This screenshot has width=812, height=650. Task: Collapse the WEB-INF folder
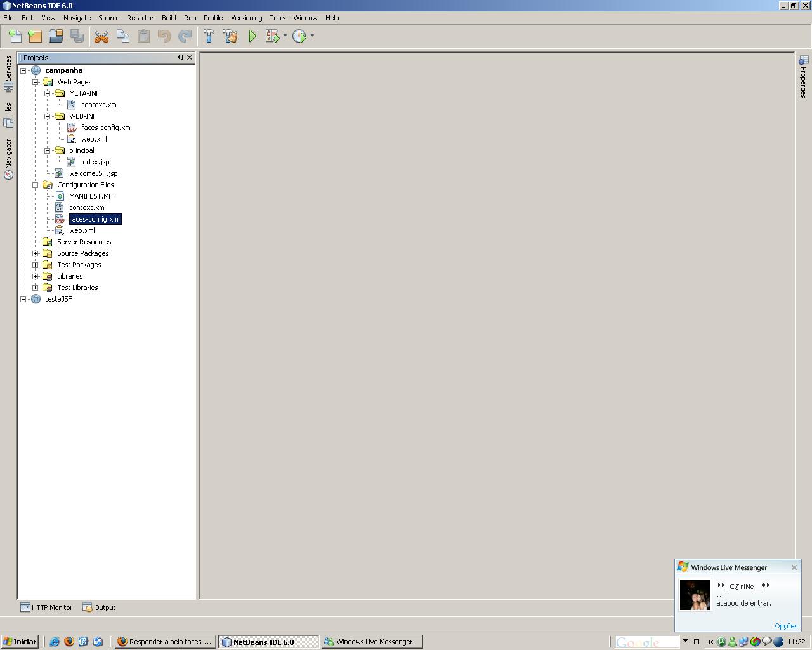click(48, 116)
